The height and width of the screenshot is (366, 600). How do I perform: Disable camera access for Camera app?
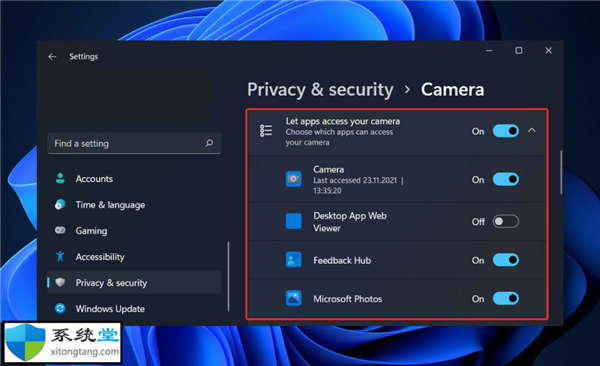[x=506, y=179]
